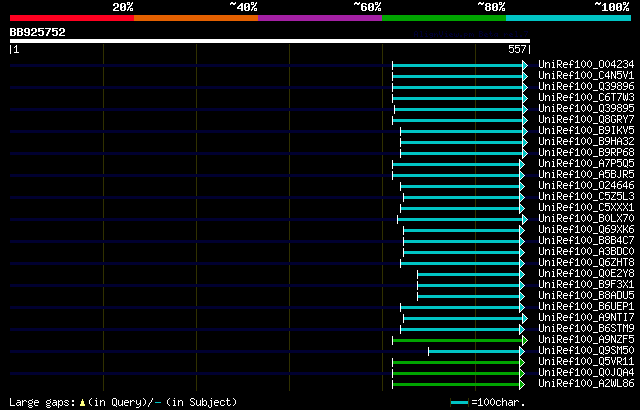640x410 pixels.
Task: Click the red 20% identity color segment
Action: point(72,18)
